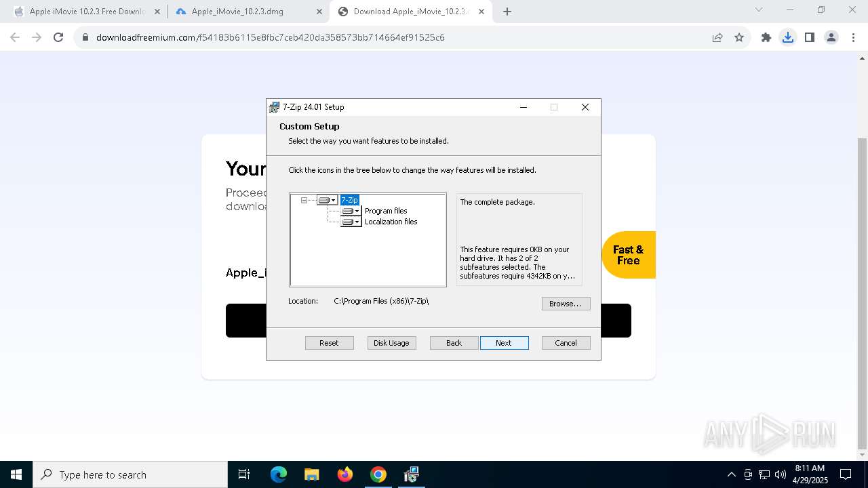Select the Download Apple_iMovie_10.2.3 tab
This screenshot has height=488, width=868.
click(410, 12)
